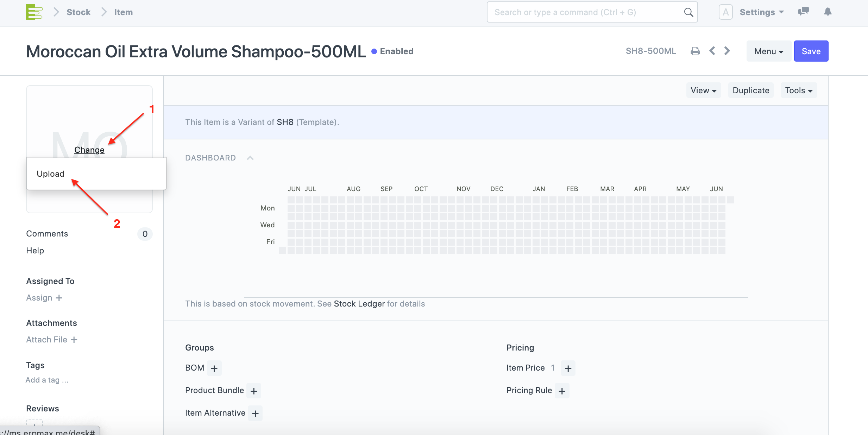Click the search command input field
The width and height of the screenshot is (868, 435).
click(x=592, y=12)
